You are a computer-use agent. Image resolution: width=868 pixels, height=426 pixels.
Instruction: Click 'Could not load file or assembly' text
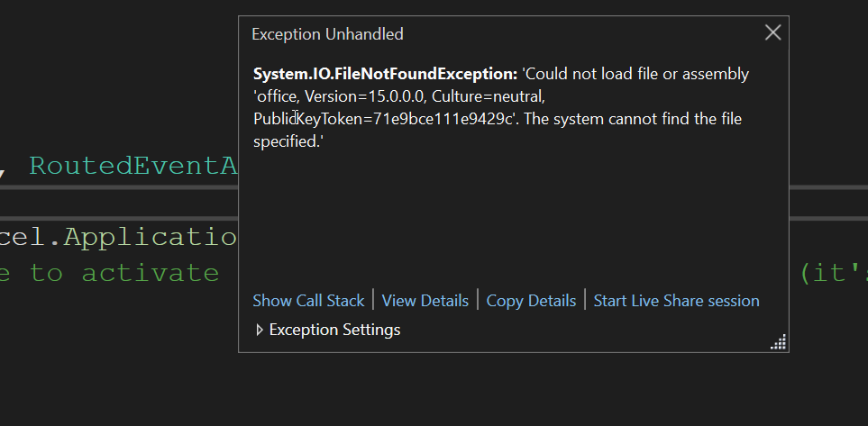635,74
